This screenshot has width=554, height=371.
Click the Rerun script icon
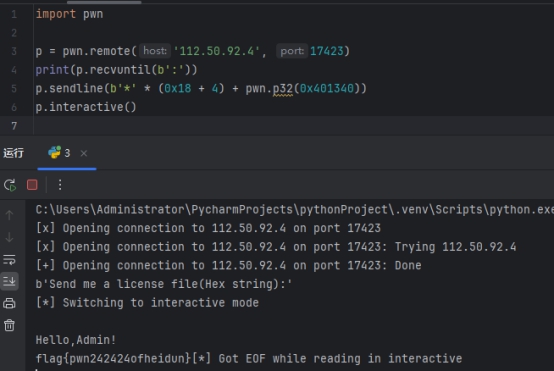(x=10, y=185)
